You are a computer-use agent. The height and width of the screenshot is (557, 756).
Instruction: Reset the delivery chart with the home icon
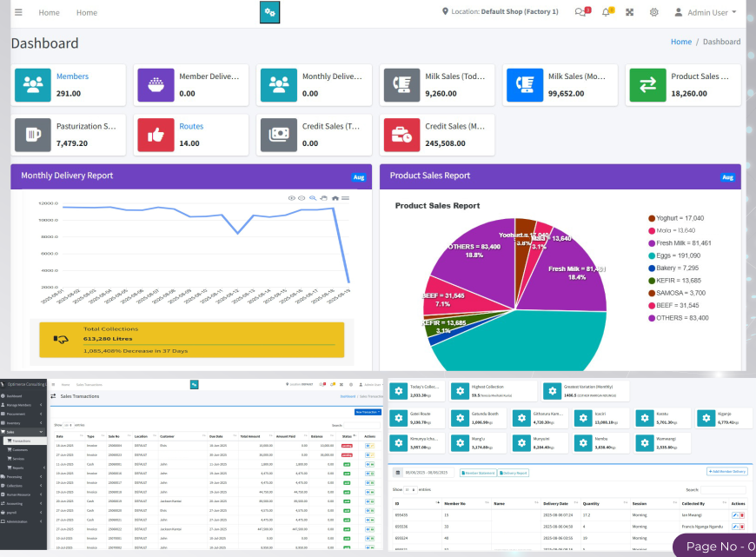tap(335, 198)
